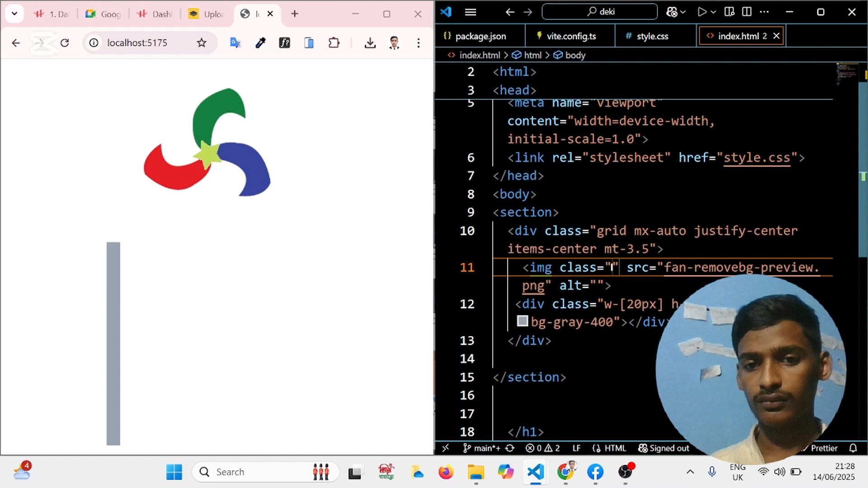
Task: Expand run options dropdown arrow
Action: point(713,12)
